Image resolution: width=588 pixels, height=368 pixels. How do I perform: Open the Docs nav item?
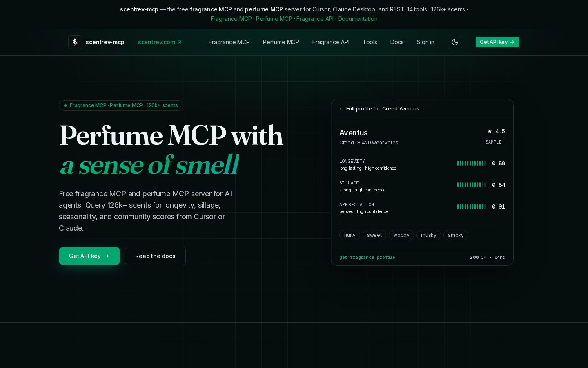point(397,42)
